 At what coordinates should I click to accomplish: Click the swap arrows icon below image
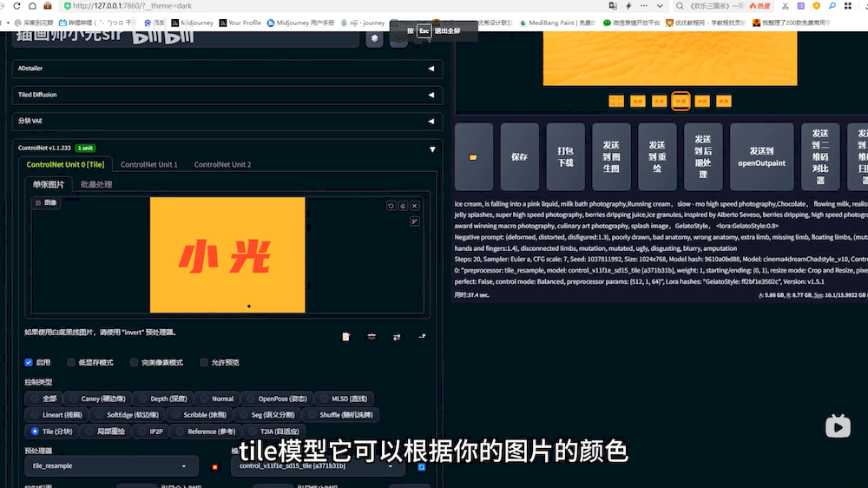click(x=397, y=337)
